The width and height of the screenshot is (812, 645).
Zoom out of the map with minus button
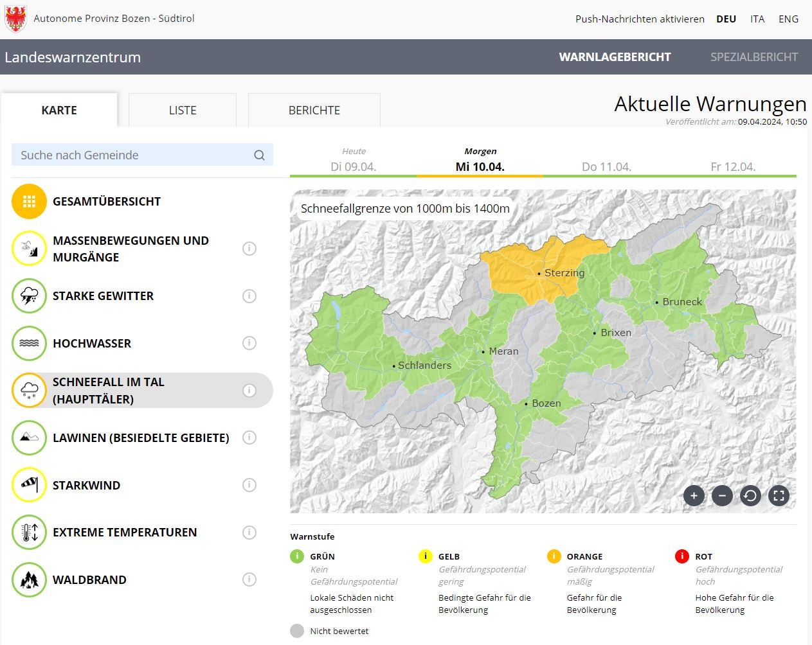(x=722, y=495)
